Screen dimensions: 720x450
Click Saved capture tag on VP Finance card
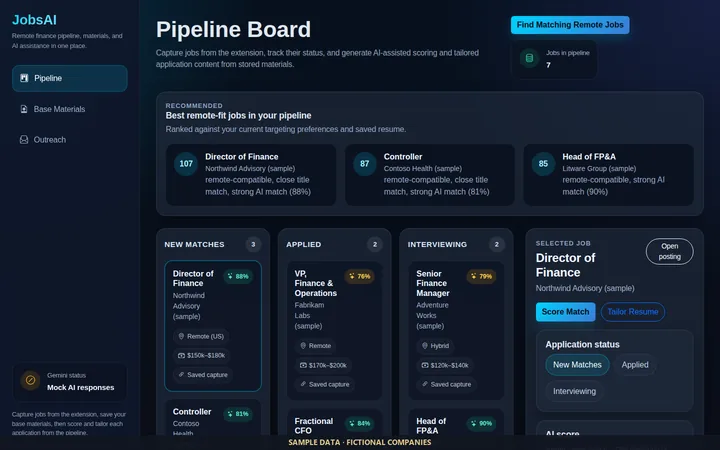[325, 384]
